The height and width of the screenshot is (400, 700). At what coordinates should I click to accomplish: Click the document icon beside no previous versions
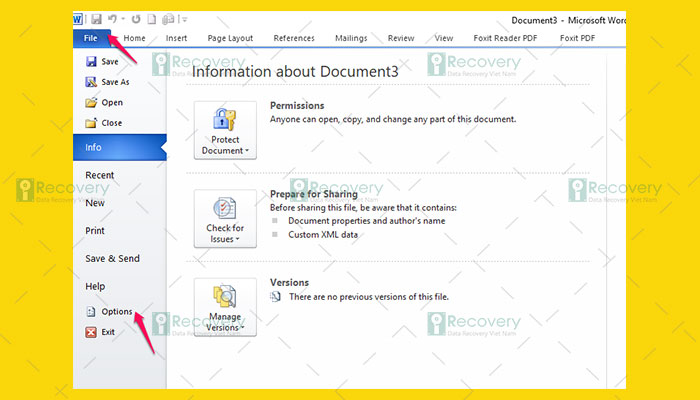click(x=276, y=297)
